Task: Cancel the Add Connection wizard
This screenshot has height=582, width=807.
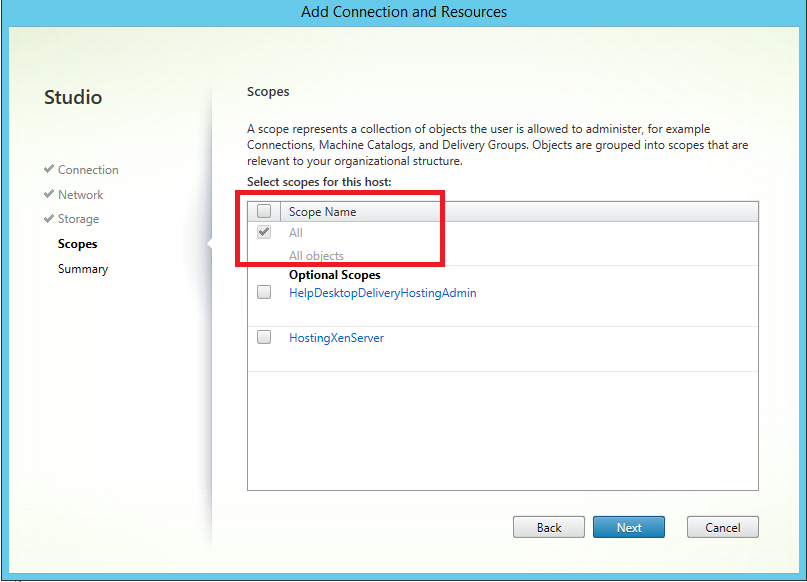Action: 722,527
